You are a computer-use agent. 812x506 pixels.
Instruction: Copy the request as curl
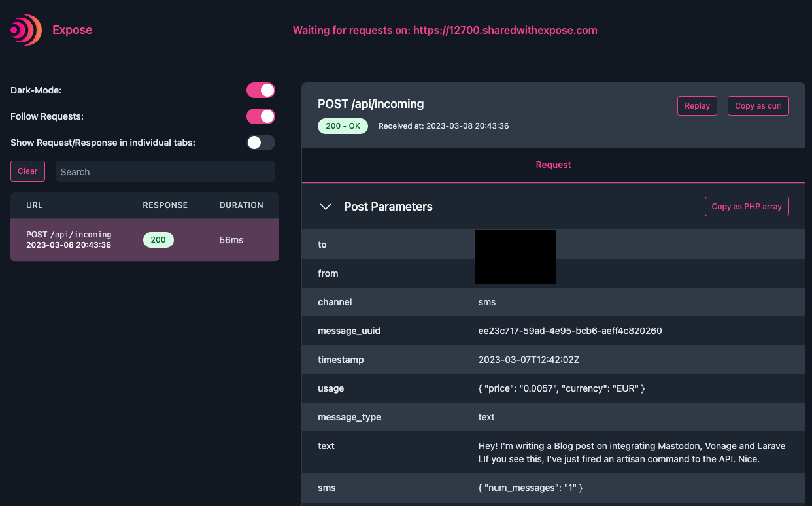[758, 106]
